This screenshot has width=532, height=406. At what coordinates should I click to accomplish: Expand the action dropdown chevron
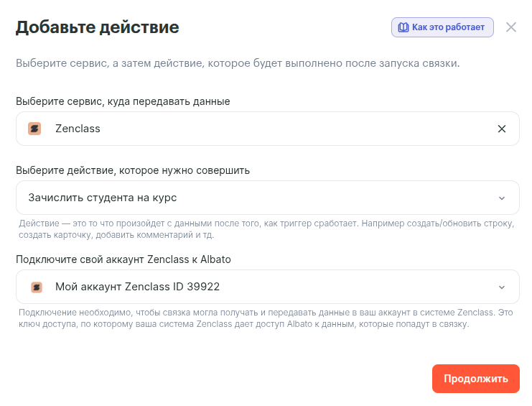click(502, 198)
